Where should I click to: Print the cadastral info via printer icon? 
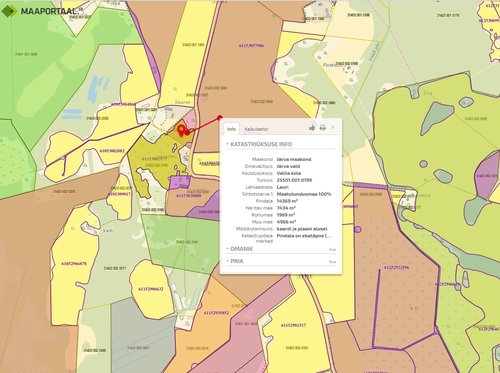[322, 127]
